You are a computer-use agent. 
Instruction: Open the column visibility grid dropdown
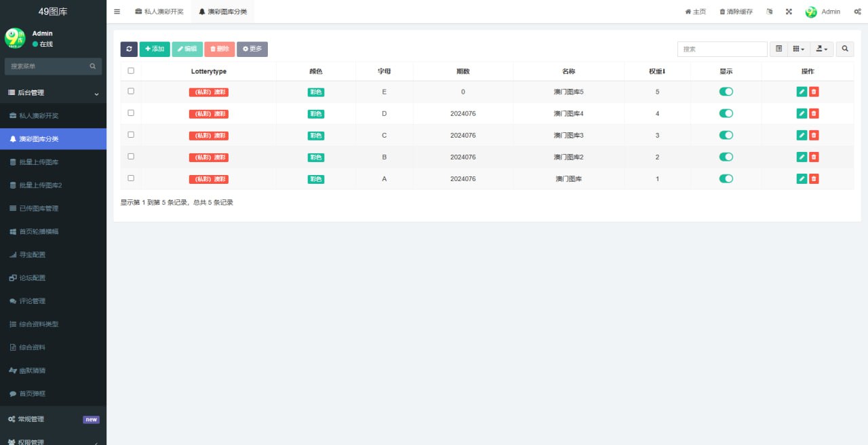tap(798, 49)
